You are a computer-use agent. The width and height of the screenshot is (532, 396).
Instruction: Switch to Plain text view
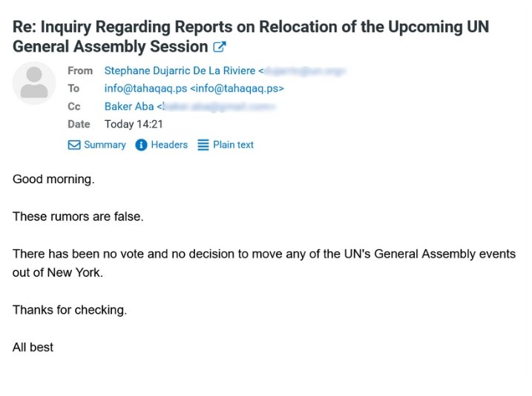click(233, 145)
